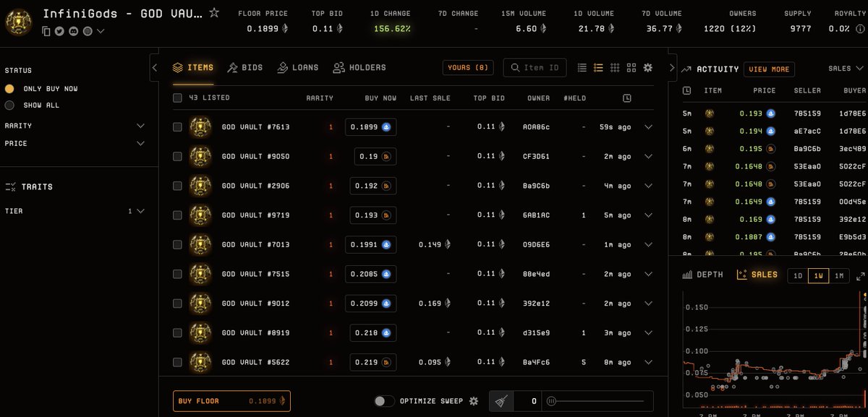Switch to the Depth chart tab
The height and width of the screenshot is (417, 868).
pos(702,275)
